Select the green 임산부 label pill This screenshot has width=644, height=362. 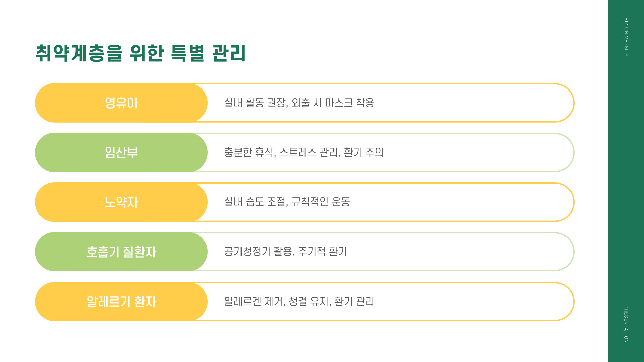(x=121, y=153)
